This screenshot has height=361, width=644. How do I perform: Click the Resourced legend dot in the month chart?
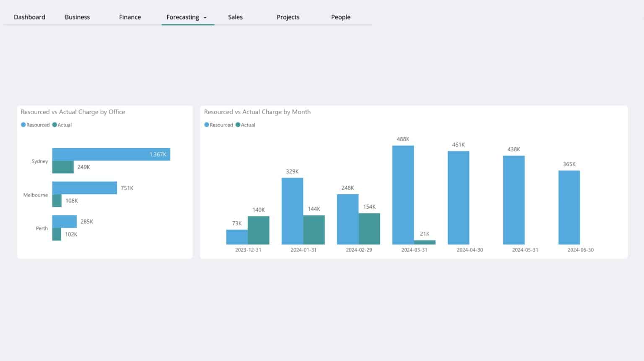[x=206, y=125]
